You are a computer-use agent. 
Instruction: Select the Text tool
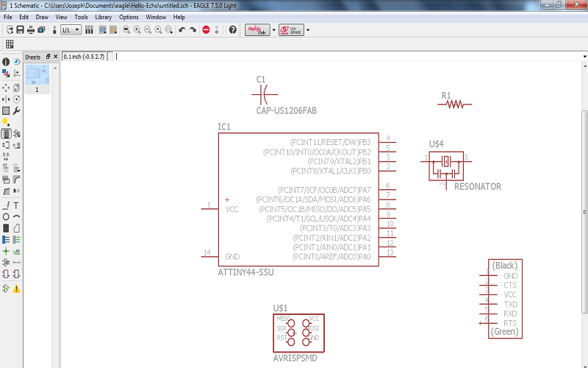16,205
